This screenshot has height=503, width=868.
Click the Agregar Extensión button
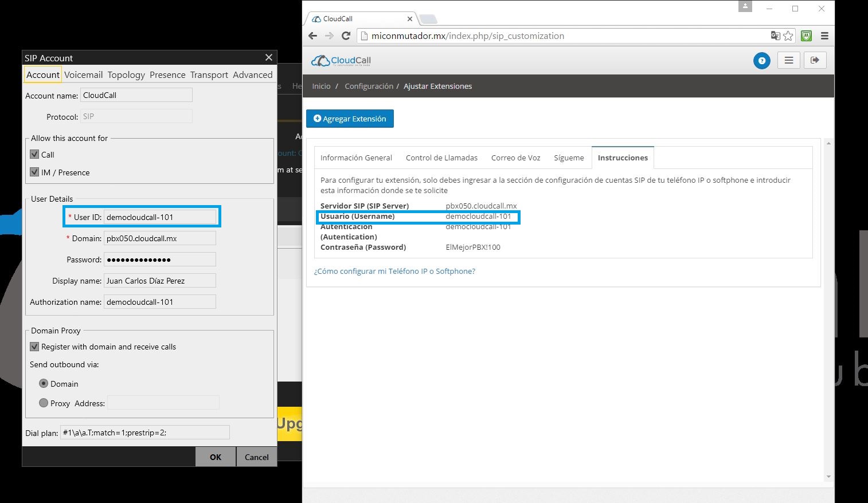coord(350,119)
